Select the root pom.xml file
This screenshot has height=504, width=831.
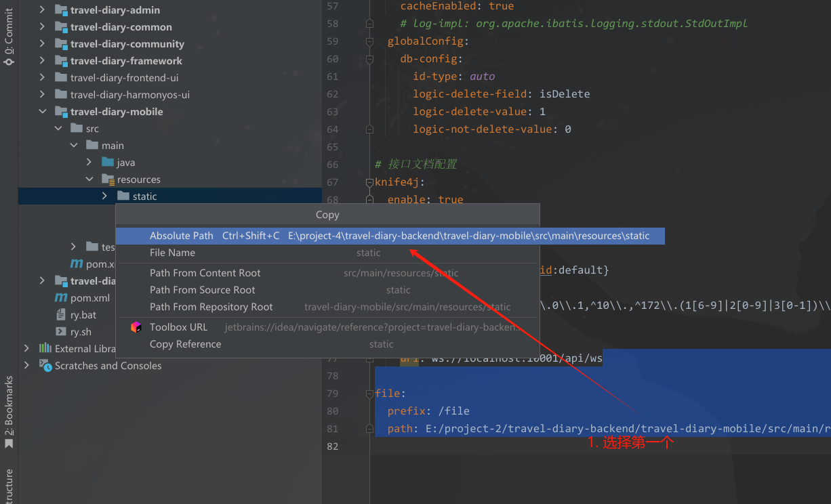[90, 298]
